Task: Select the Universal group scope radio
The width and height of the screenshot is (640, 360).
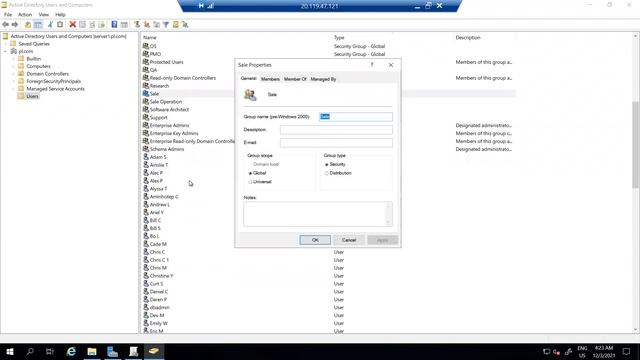Action: 260,182
